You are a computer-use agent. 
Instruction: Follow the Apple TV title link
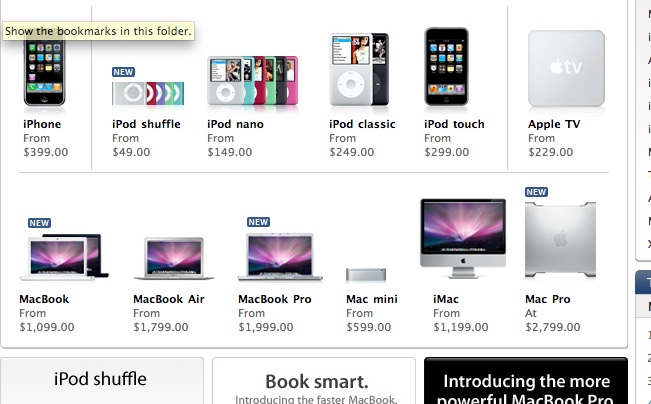(554, 124)
